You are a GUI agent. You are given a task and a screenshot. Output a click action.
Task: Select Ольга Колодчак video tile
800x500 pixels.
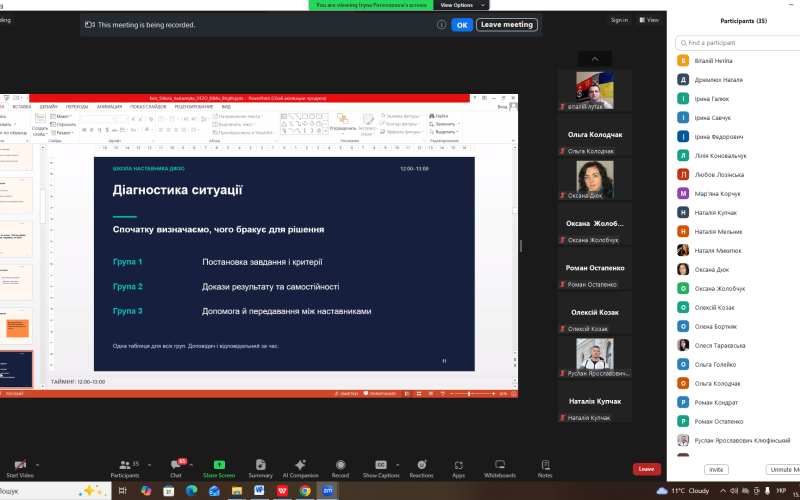[x=595, y=135]
